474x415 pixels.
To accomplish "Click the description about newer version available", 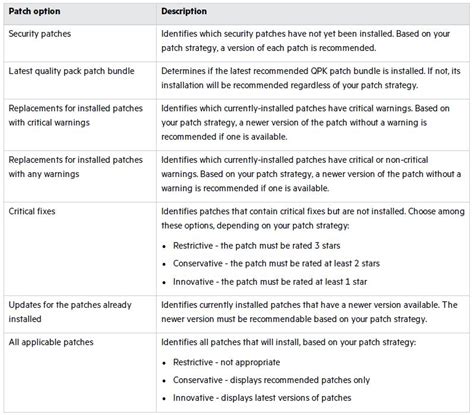I will [x=309, y=312].
